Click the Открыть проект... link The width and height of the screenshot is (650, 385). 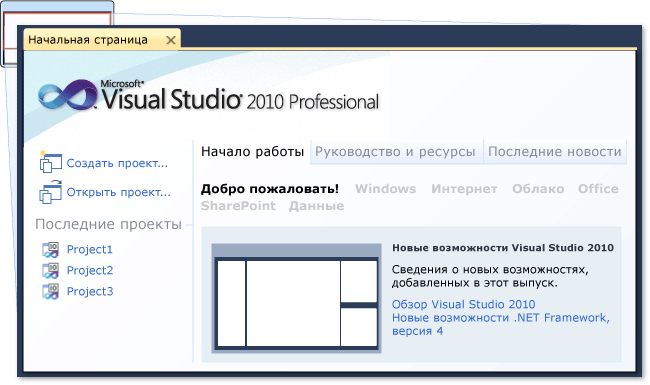[119, 192]
